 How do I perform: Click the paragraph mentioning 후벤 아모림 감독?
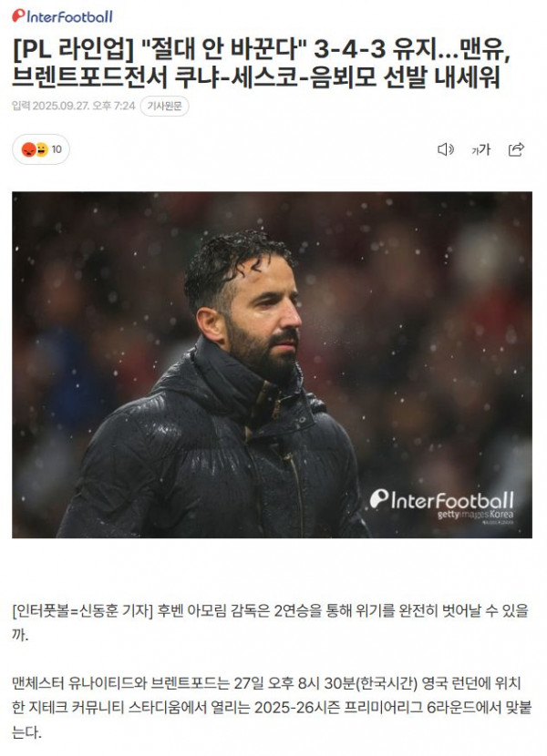point(271,622)
